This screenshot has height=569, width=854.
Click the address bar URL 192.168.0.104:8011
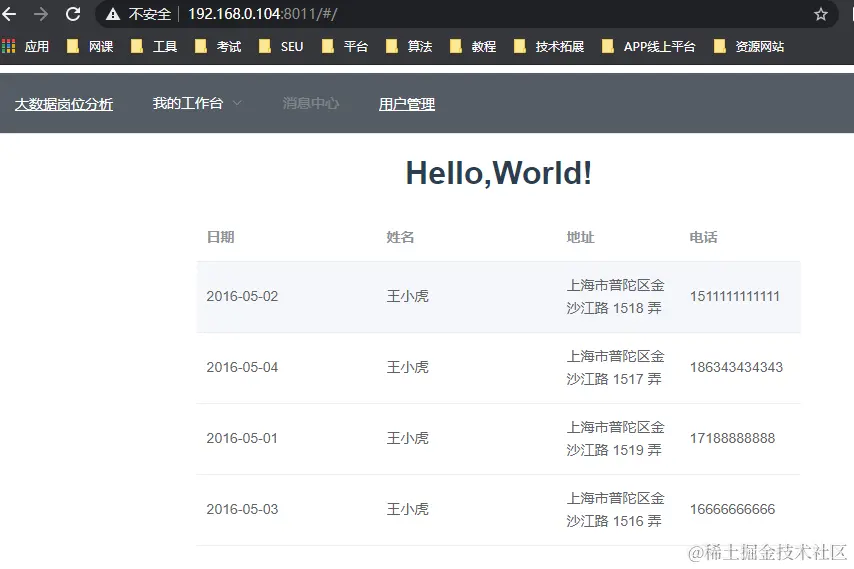[263, 14]
